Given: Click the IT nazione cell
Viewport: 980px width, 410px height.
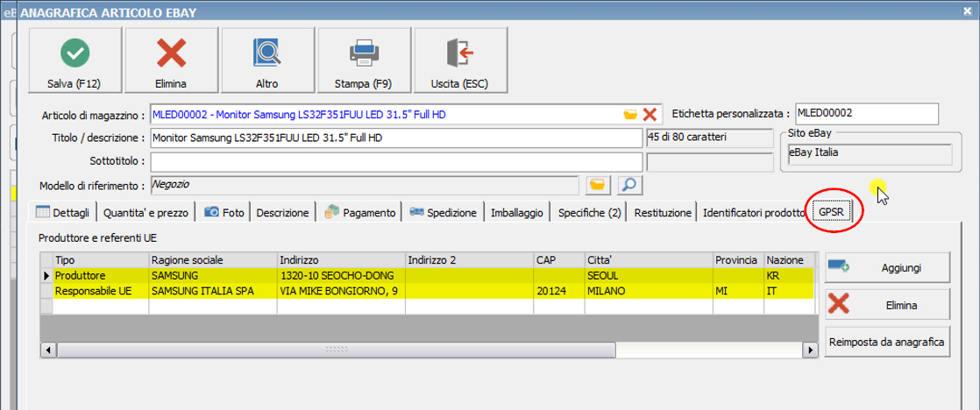Looking at the screenshot, I should 790,291.
